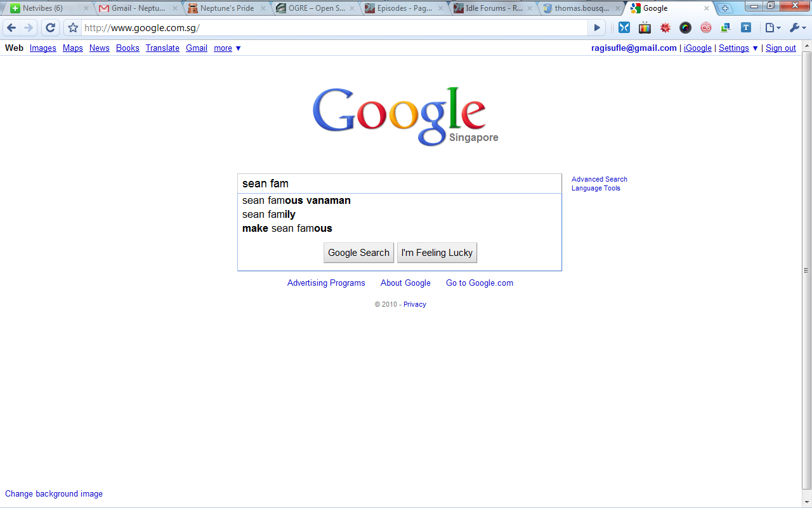Switch to the Episodes tab
This screenshot has height=508, width=812.
(404, 8)
